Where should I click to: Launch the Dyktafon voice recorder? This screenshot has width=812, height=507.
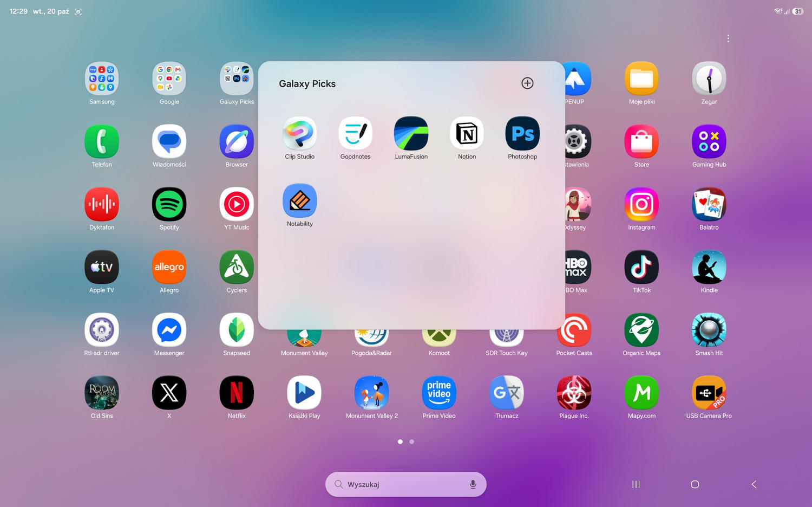pos(102,204)
